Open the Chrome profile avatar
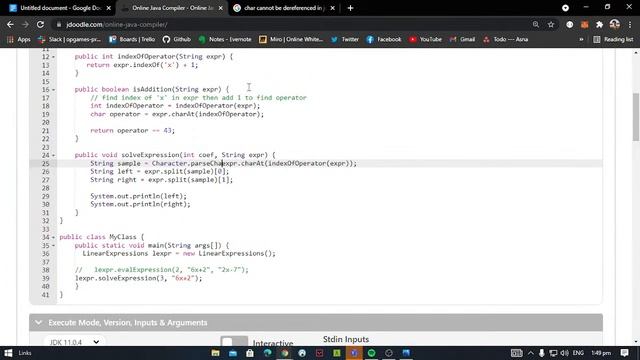 [x=615, y=24]
